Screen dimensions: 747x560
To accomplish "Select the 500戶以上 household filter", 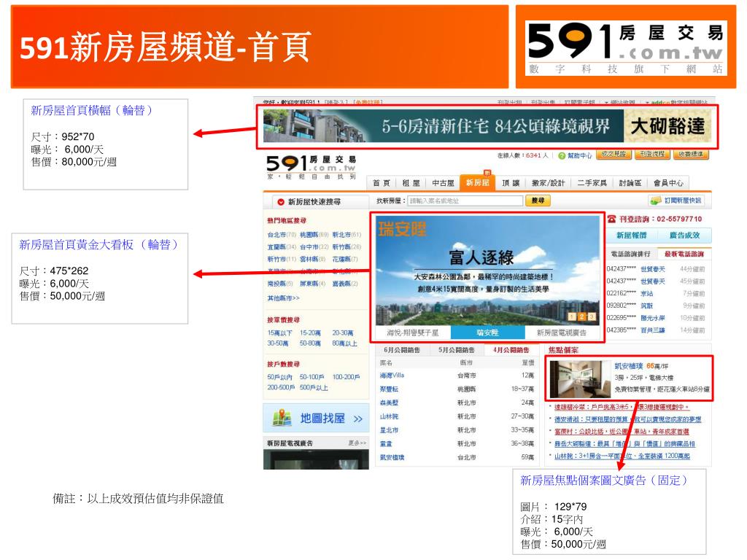I will [314, 388].
